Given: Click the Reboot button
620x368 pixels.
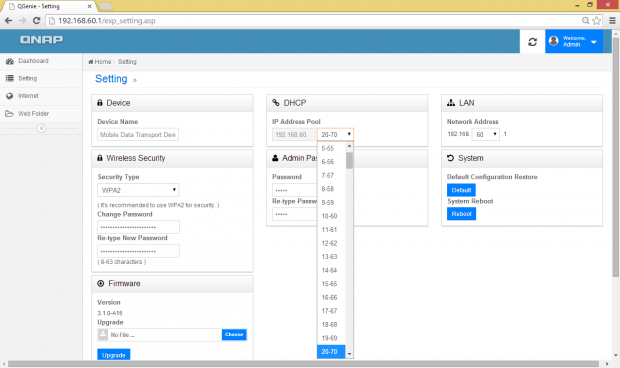Looking at the screenshot, I should click(x=461, y=214).
